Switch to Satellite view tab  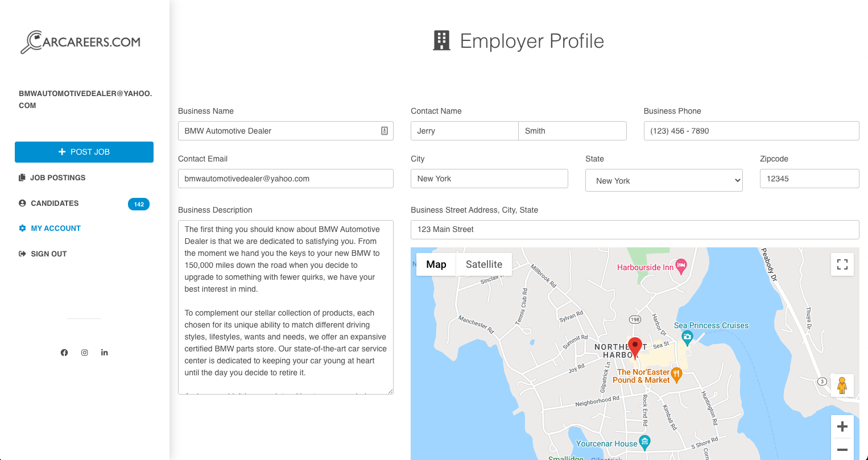pyautogui.click(x=484, y=264)
